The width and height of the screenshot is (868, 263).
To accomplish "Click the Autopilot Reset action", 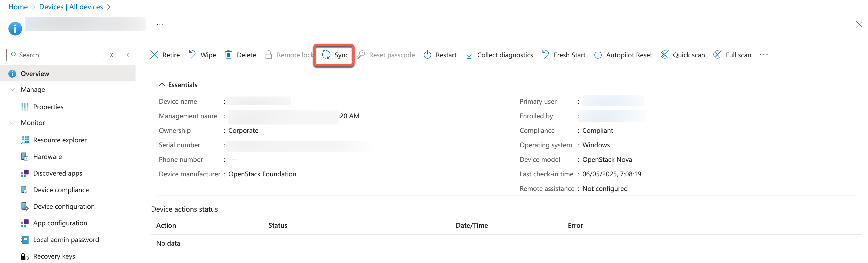I will tap(623, 55).
